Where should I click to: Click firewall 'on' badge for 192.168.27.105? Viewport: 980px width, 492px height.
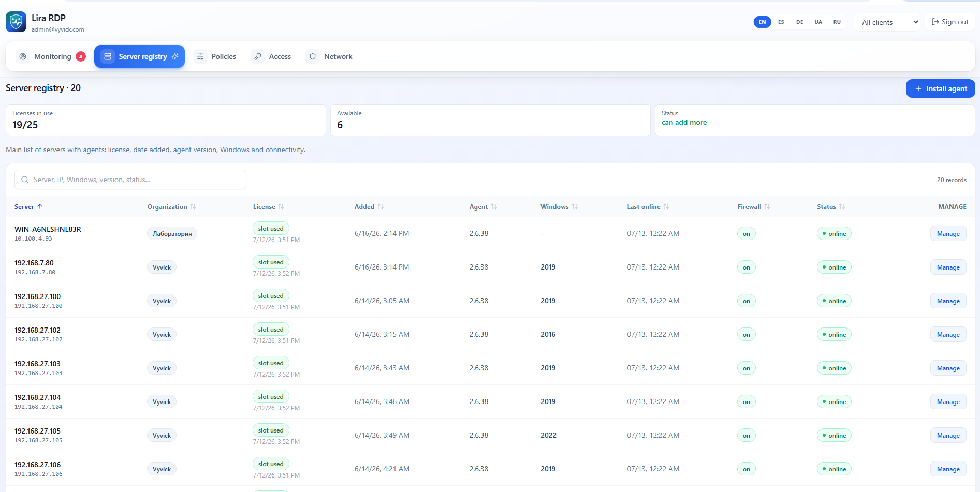point(746,436)
